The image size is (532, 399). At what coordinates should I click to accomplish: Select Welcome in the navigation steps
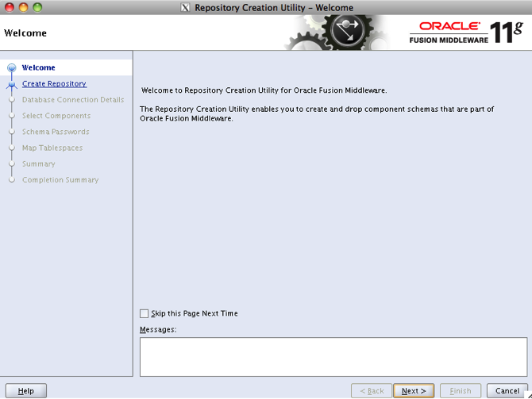tap(38, 68)
